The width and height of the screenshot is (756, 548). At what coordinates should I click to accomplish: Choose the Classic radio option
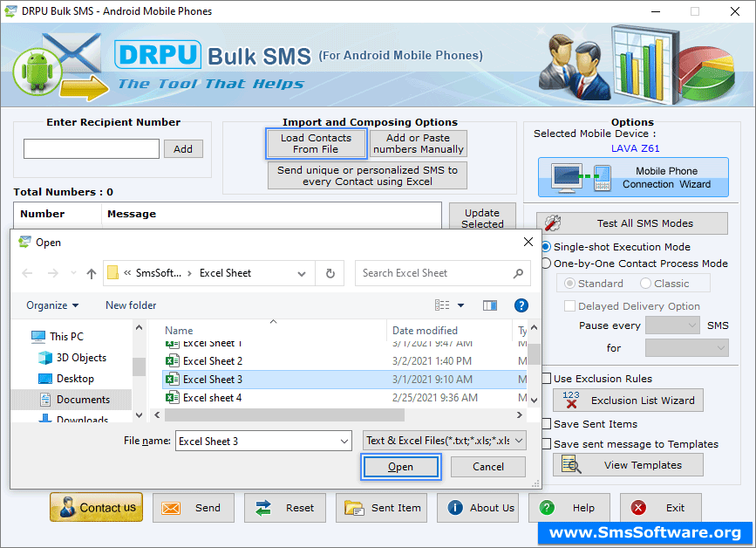point(645,284)
